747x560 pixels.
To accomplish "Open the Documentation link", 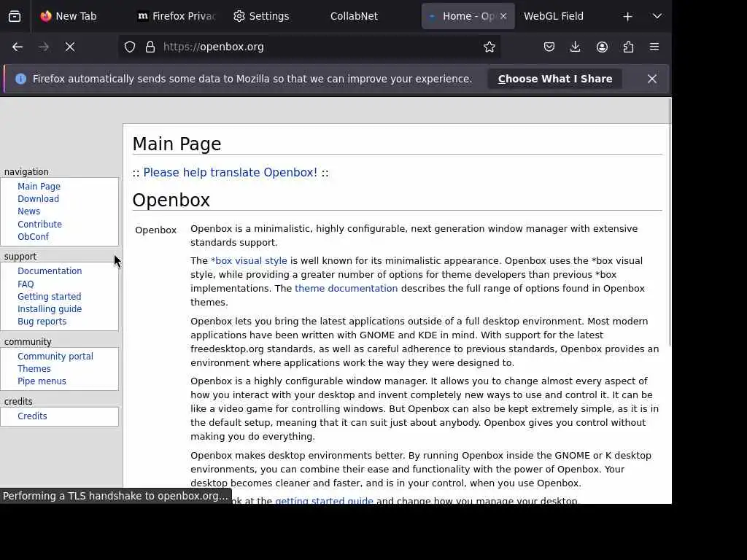I will pyautogui.click(x=50, y=271).
